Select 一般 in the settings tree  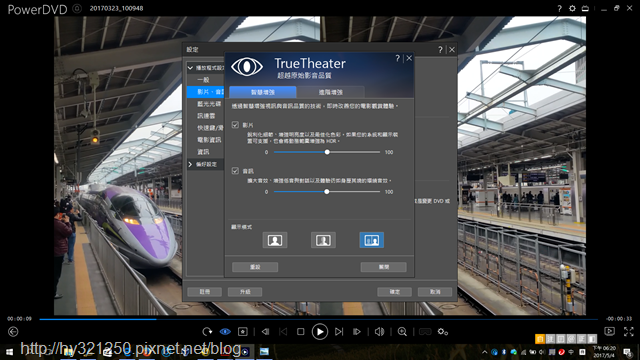coord(203,80)
